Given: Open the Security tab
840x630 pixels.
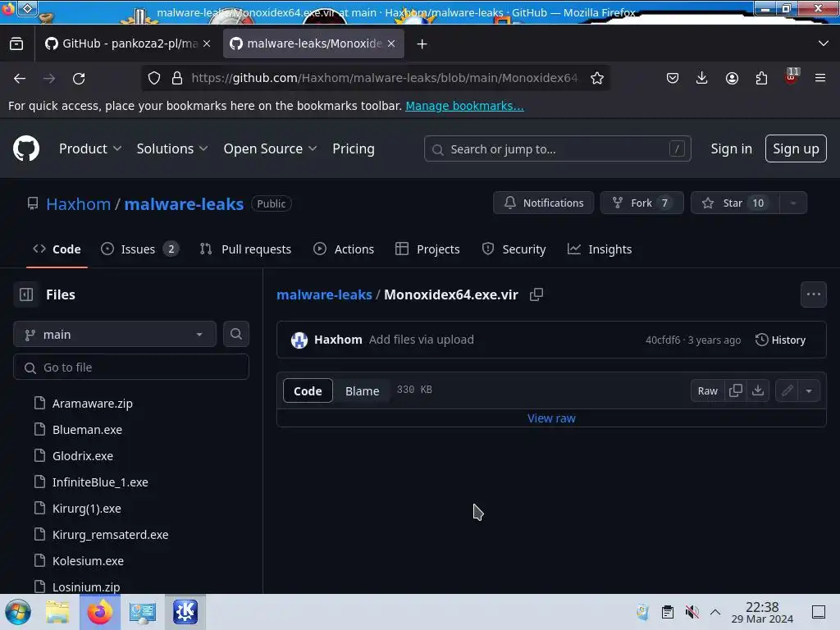Looking at the screenshot, I should click(x=514, y=249).
